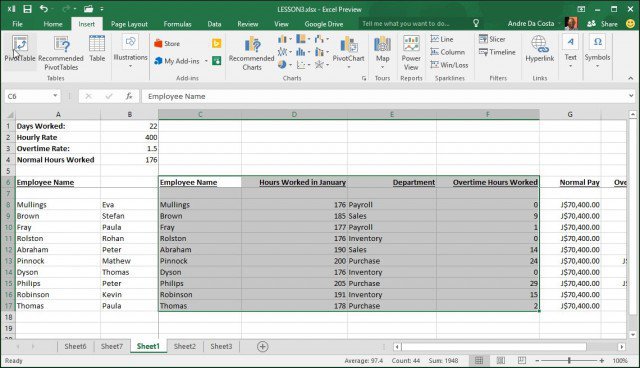
Task: Add a Win/Loss sparkline
Action: (x=449, y=65)
